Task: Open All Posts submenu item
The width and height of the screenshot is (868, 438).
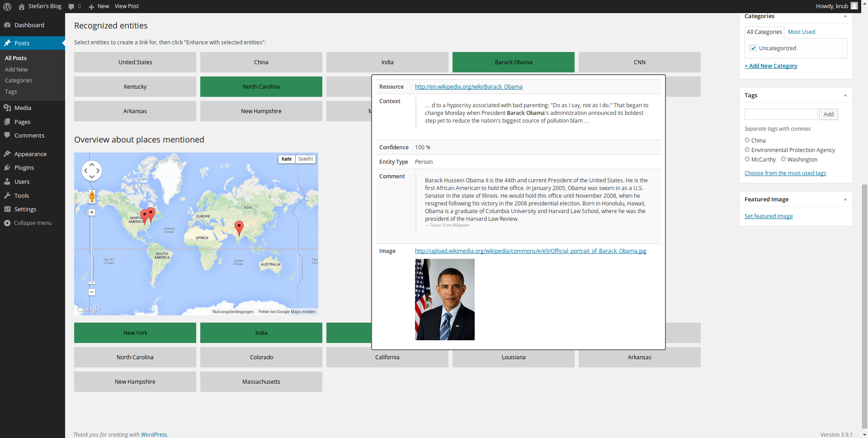Action: point(16,58)
